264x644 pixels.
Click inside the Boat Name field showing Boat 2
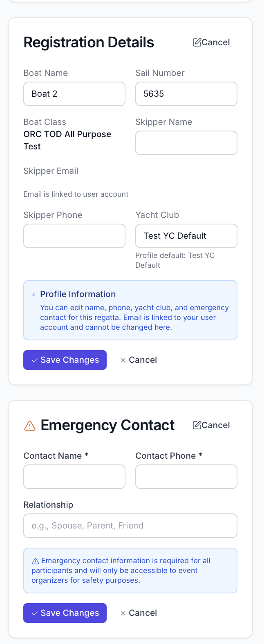(74, 94)
